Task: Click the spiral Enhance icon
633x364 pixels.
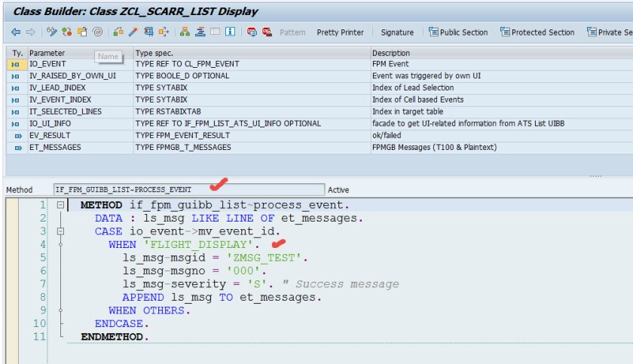Action: (x=98, y=32)
